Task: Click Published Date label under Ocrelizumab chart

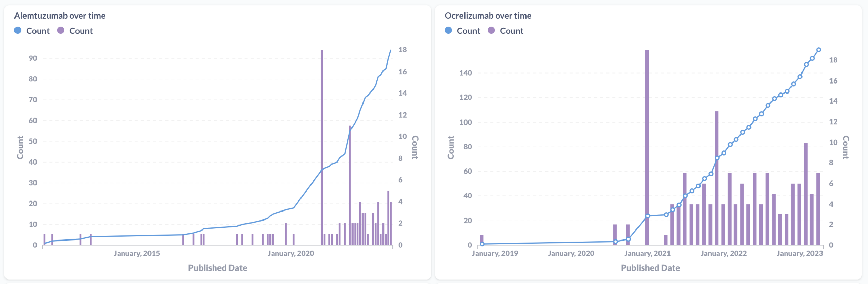Action: point(650,268)
